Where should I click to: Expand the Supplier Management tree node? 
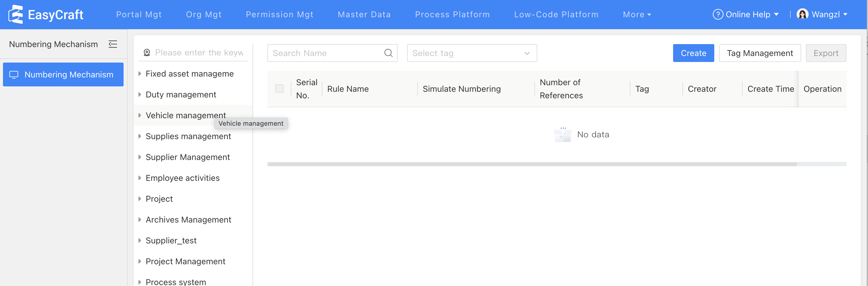pos(140,157)
